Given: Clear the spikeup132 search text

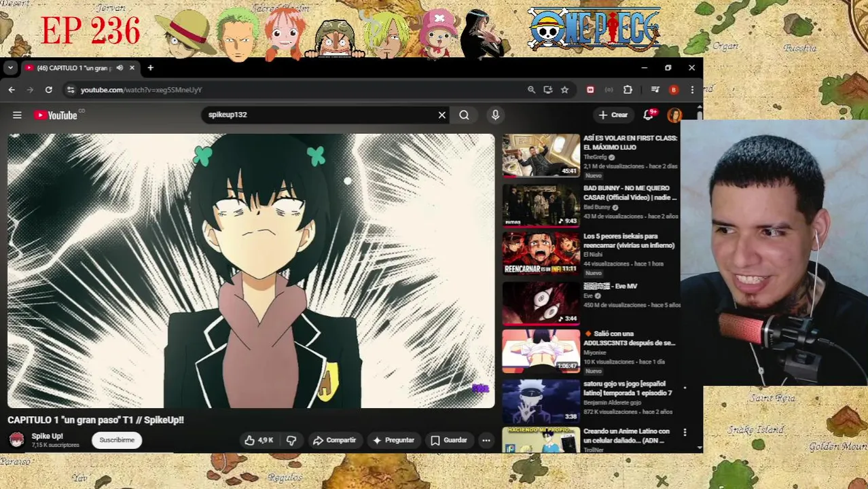Looking at the screenshot, I should 442,115.
